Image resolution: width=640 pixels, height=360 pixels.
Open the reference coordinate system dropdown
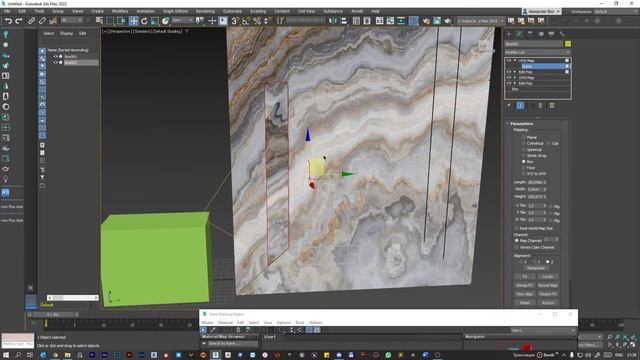click(x=182, y=20)
